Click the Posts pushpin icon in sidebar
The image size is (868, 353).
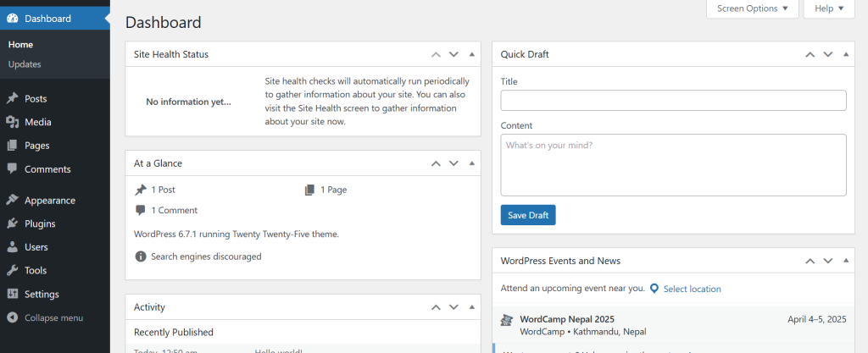pyautogui.click(x=12, y=99)
